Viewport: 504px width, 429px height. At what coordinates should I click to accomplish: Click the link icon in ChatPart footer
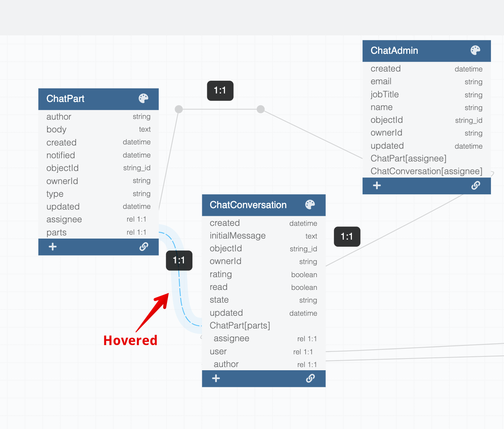tap(144, 247)
